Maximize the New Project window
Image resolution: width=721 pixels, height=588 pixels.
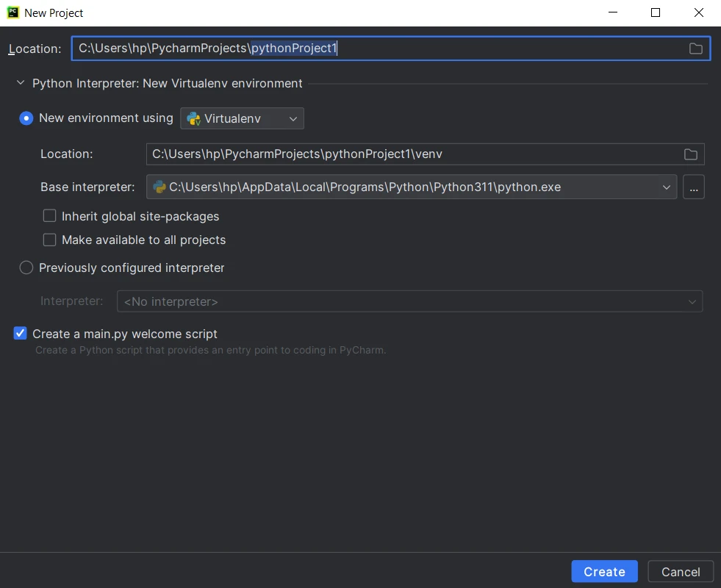[656, 12]
